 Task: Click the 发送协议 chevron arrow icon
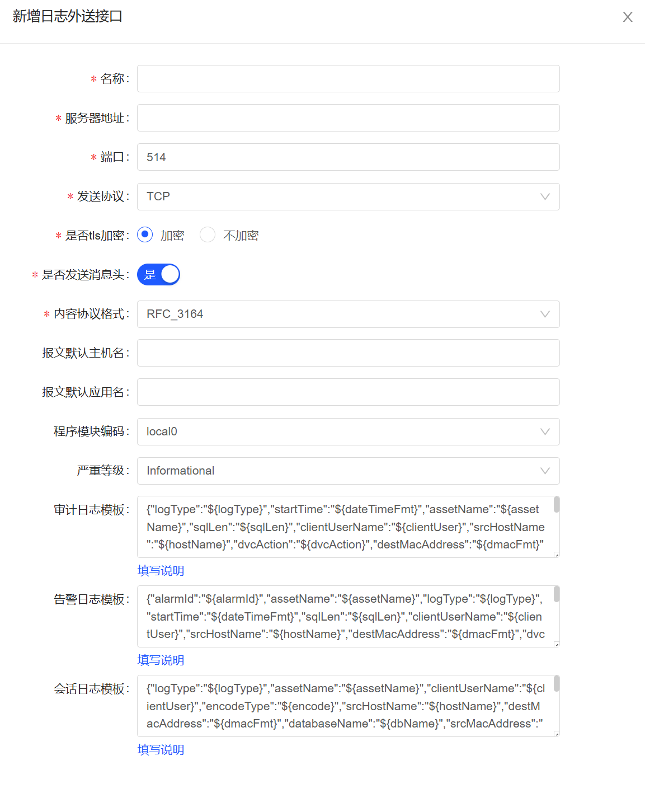[545, 196]
